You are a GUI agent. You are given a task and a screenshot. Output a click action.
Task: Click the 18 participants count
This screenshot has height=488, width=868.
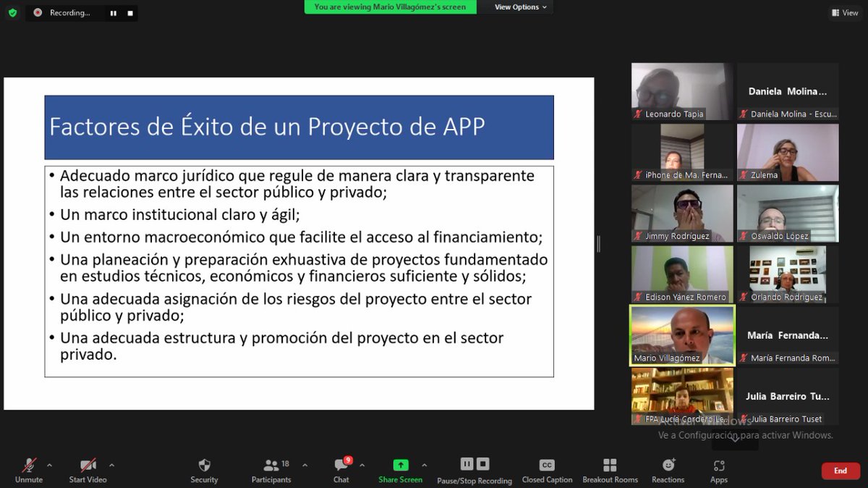pyautogui.click(x=285, y=463)
